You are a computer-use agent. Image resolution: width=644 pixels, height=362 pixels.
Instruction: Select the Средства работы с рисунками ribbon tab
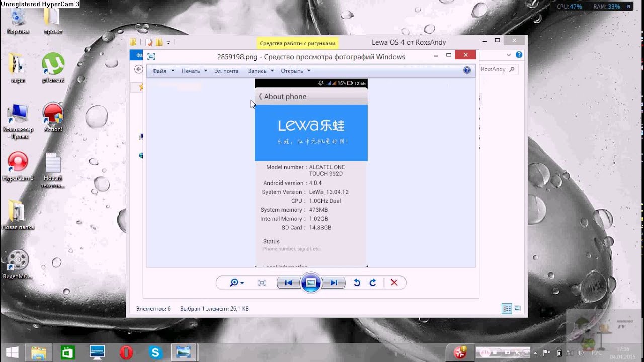coord(297,43)
